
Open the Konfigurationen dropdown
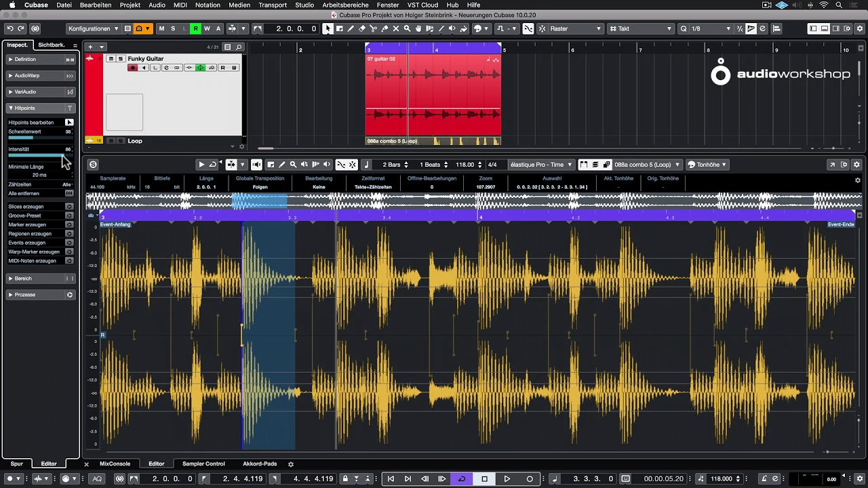click(x=92, y=28)
